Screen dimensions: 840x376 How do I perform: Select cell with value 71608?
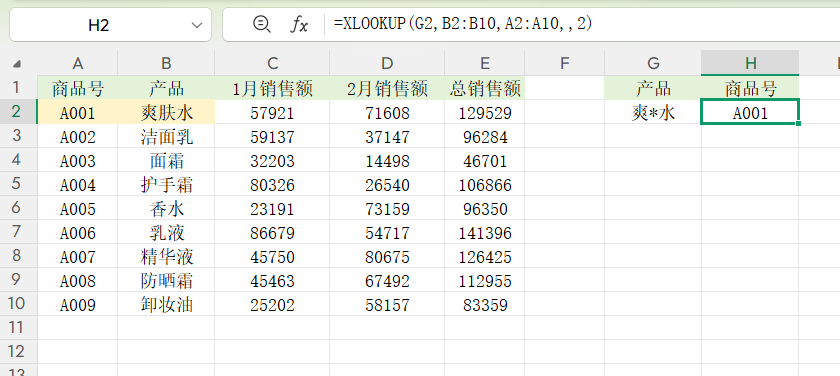click(387, 112)
